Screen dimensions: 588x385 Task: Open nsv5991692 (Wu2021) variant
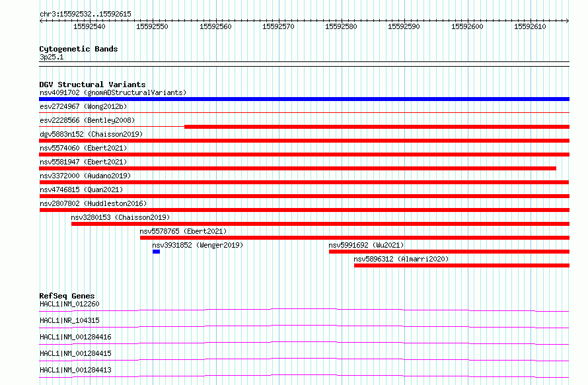point(366,245)
